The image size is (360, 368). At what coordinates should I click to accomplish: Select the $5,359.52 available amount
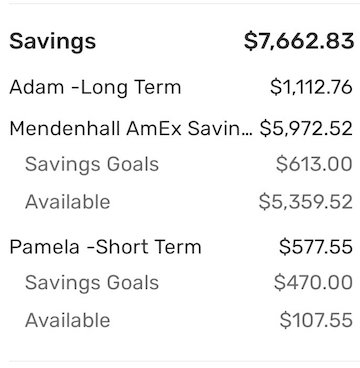pyautogui.click(x=306, y=202)
